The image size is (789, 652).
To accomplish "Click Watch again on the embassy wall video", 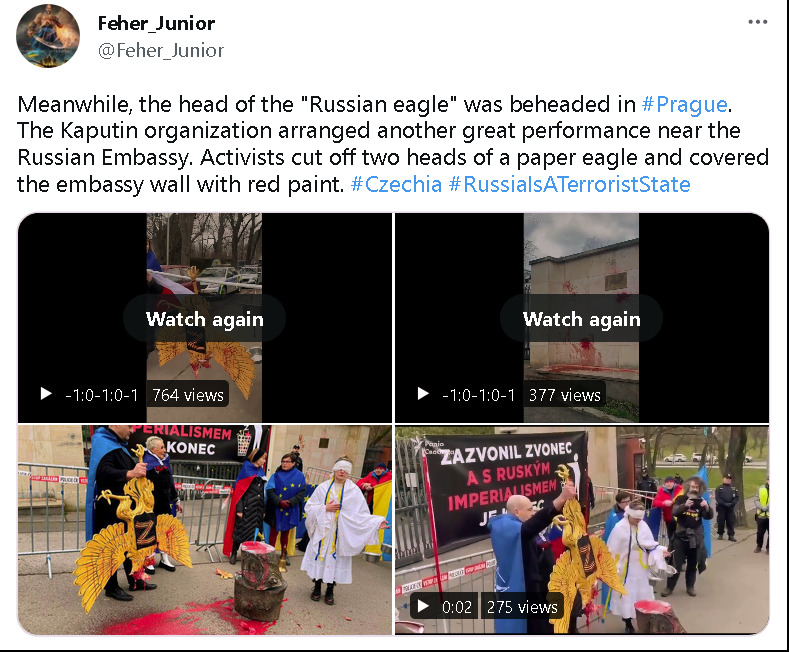I will point(582,319).
